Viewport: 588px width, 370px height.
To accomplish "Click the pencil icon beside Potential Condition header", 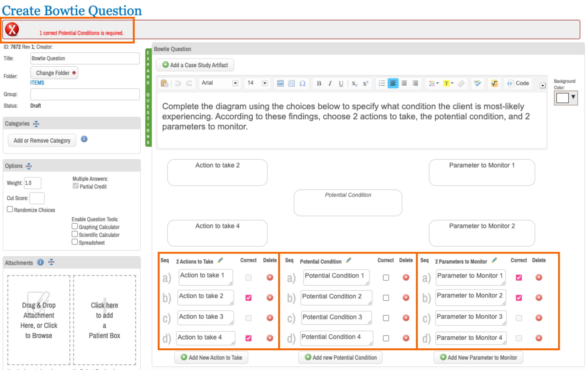I will pos(348,260).
